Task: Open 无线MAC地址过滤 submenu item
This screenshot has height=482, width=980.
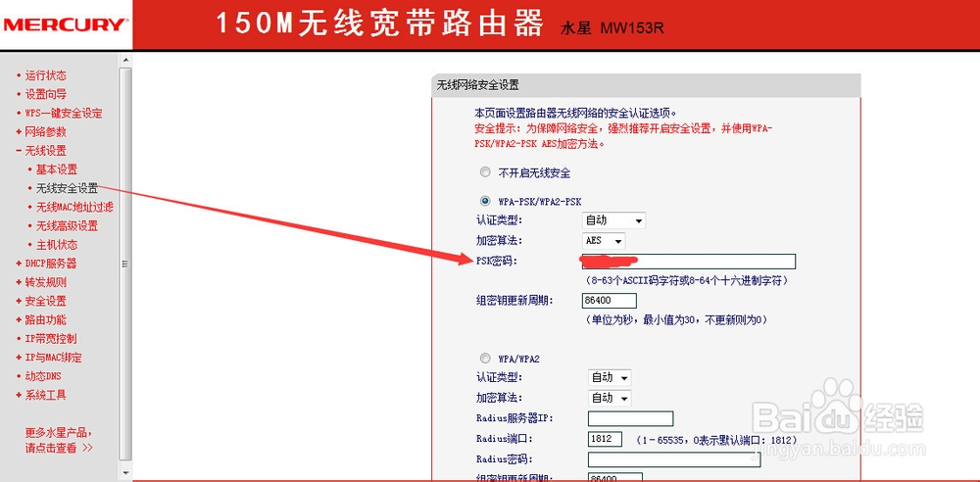Action: [74, 207]
